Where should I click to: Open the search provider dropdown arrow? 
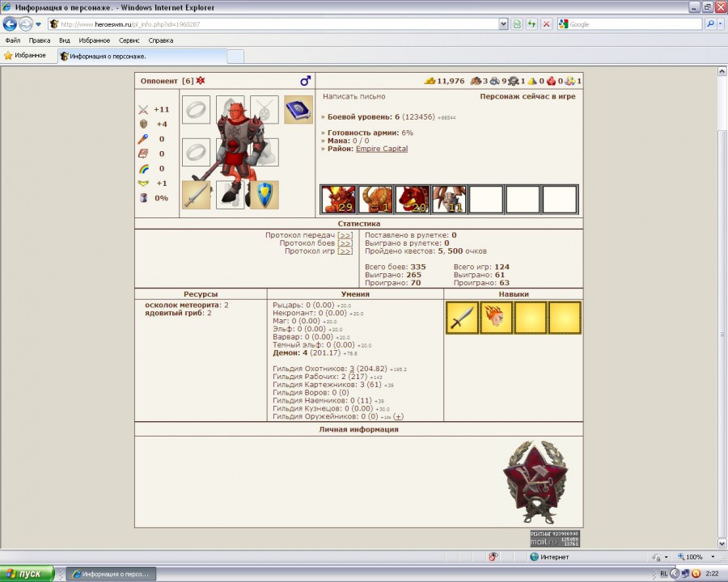[x=721, y=24]
